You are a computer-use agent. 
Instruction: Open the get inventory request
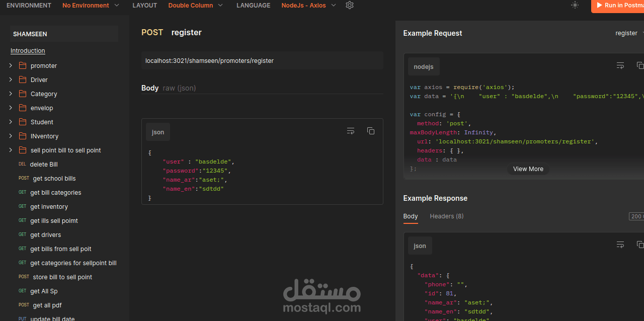pyautogui.click(x=49, y=206)
